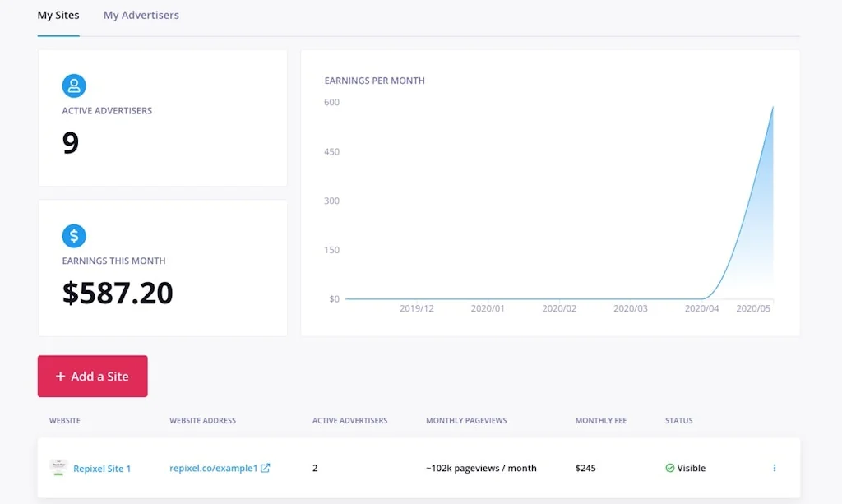842x504 pixels.
Task: Click the $587.20 earnings this month value
Action: [x=118, y=294]
